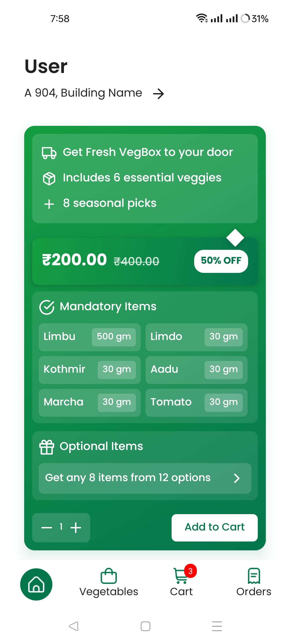
Task: Tap the 50% OFF badge
Action: click(221, 261)
